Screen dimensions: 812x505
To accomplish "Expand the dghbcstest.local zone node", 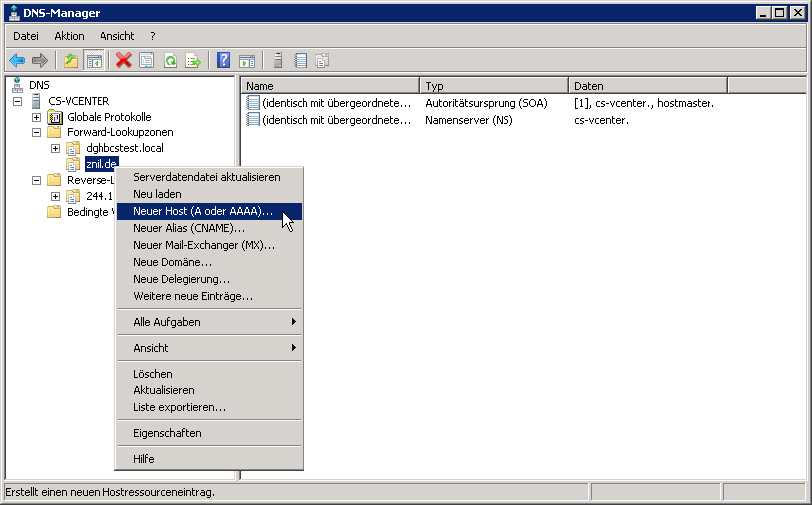I will (56, 148).
